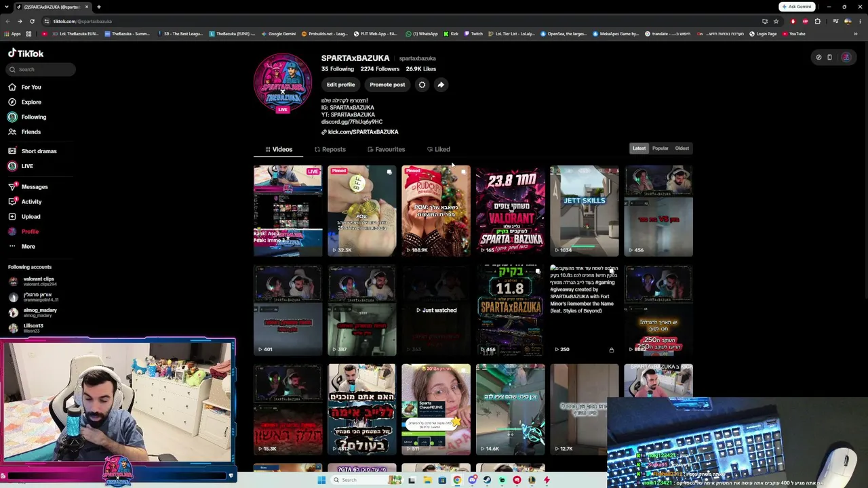
Task: Open a new browser tab
Action: (98, 7)
